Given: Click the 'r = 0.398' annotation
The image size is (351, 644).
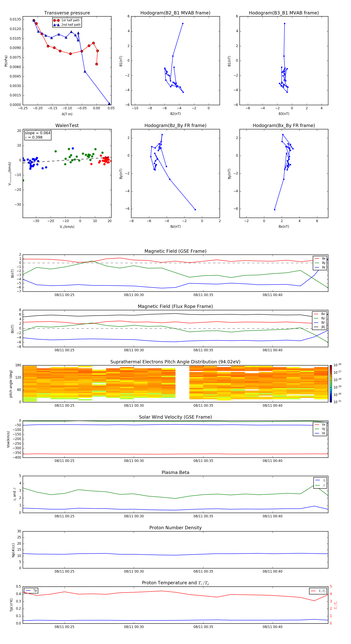Looking at the screenshot, I should 34,137.
